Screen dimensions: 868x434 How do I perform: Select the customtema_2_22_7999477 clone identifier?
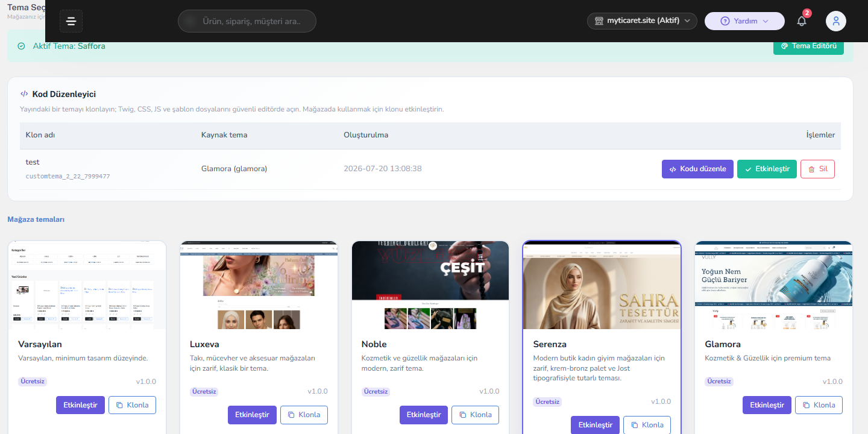click(68, 176)
